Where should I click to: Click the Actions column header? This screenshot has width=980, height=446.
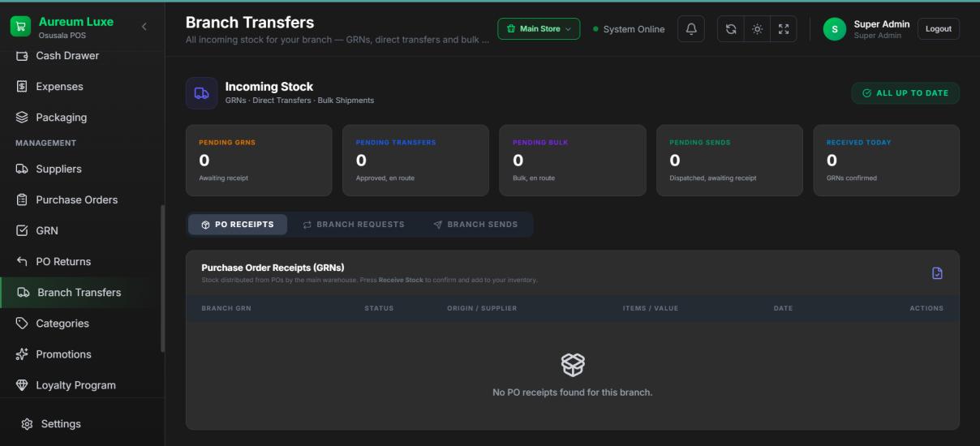pyautogui.click(x=926, y=308)
